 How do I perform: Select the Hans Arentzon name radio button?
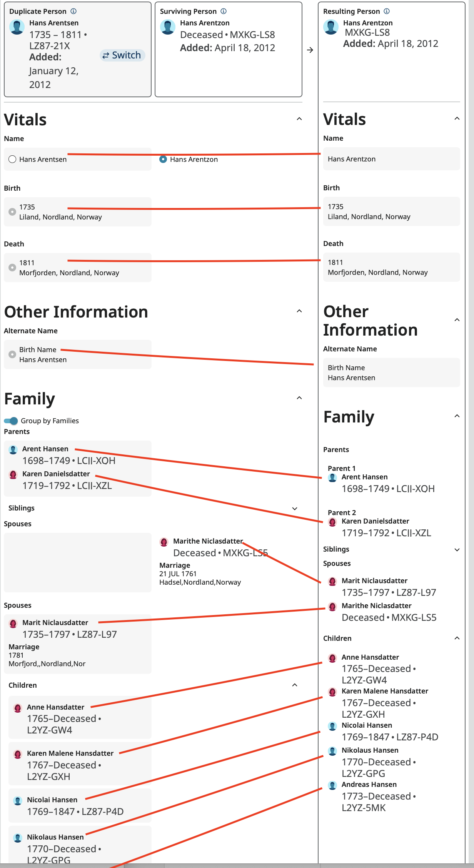163,159
